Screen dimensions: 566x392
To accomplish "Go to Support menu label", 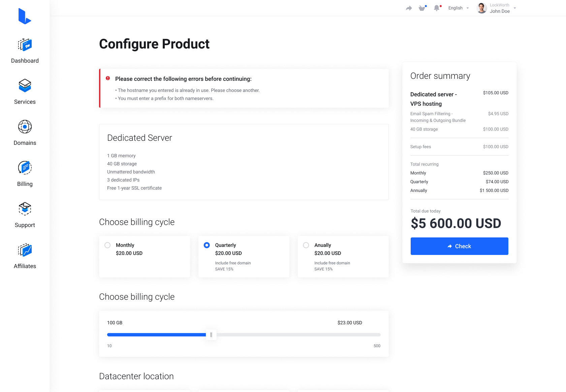I will tap(25, 225).
